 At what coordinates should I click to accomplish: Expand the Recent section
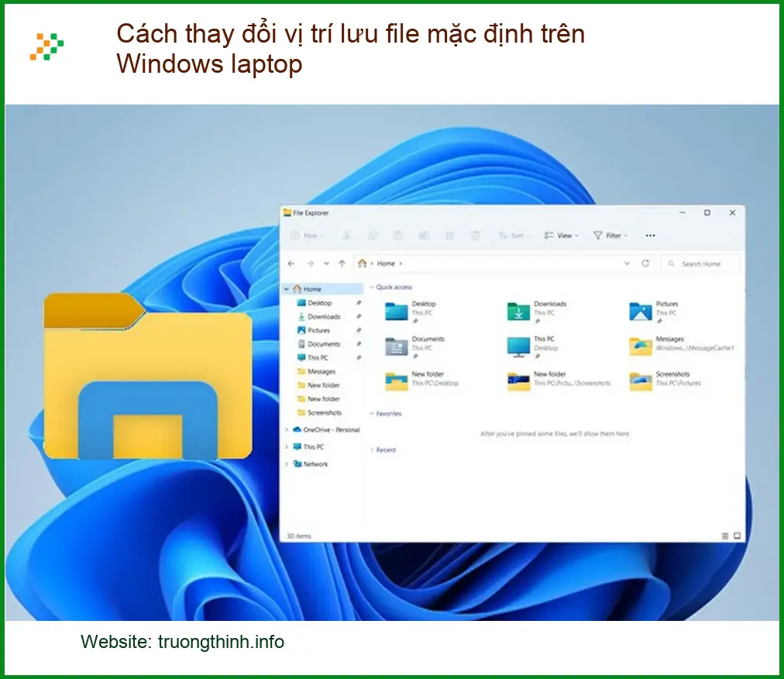(x=372, y=450)
